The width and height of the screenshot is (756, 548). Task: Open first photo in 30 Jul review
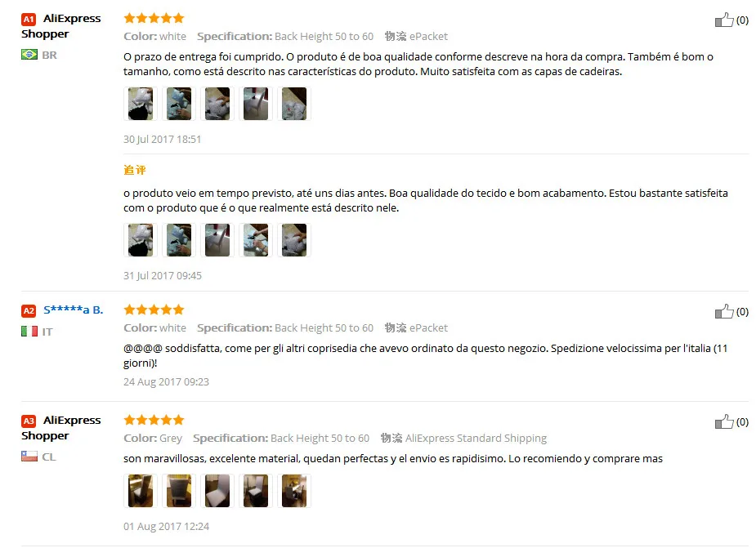[141, 104]
